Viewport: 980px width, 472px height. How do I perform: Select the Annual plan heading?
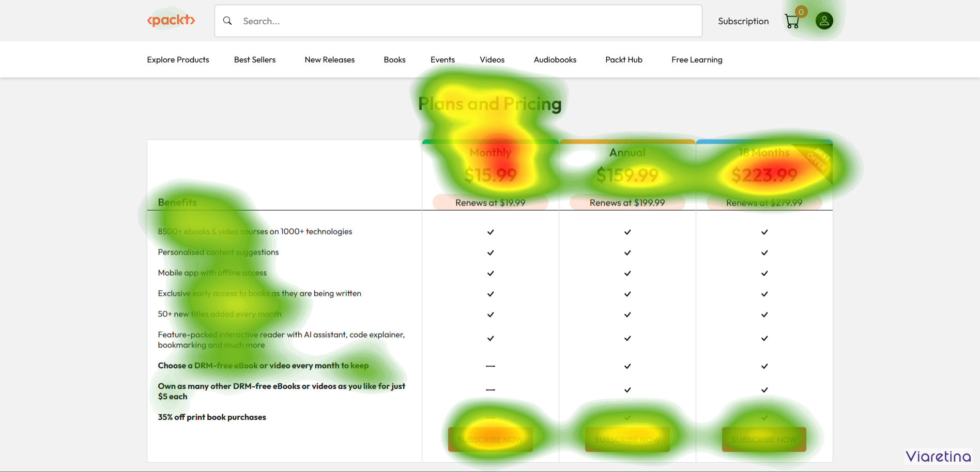(627, 152)
